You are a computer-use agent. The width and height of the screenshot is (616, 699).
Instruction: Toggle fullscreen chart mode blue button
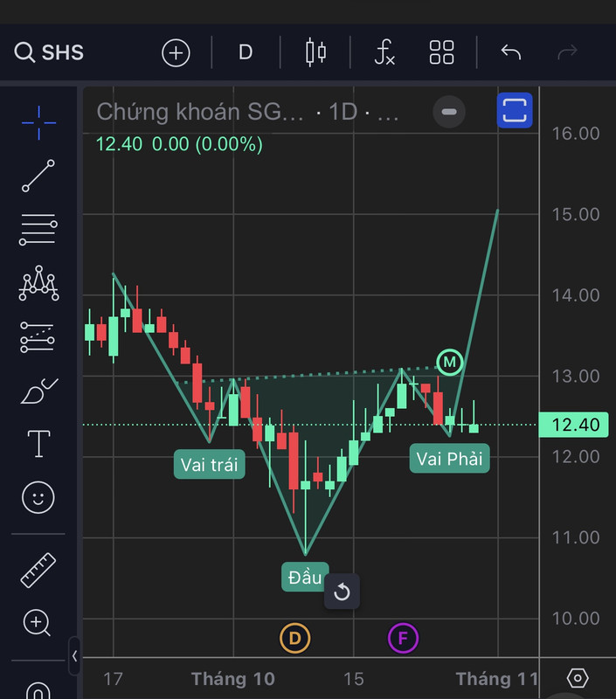515,111
